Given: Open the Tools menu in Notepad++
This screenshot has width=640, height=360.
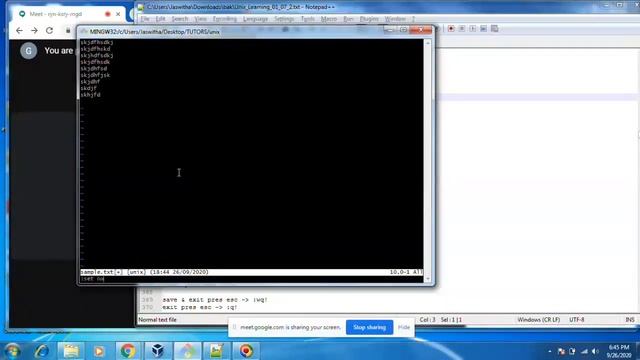Looking at the screenshot, I should [308, 19].
